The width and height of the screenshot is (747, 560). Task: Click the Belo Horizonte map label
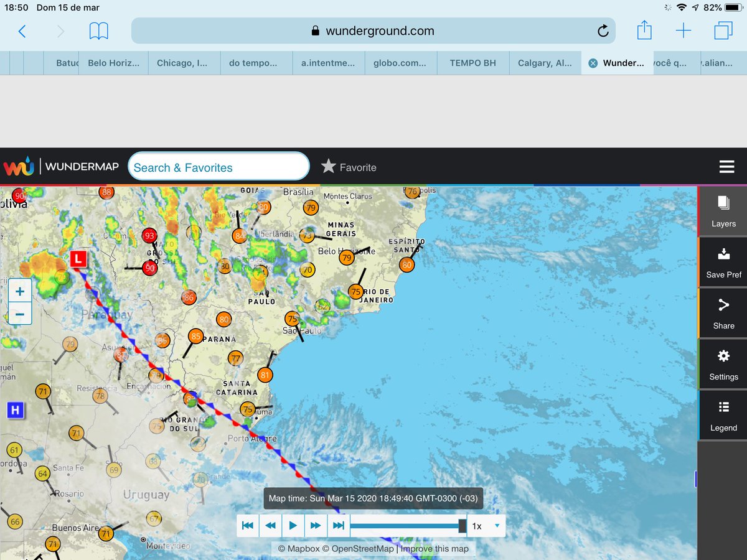pos(347,251)
